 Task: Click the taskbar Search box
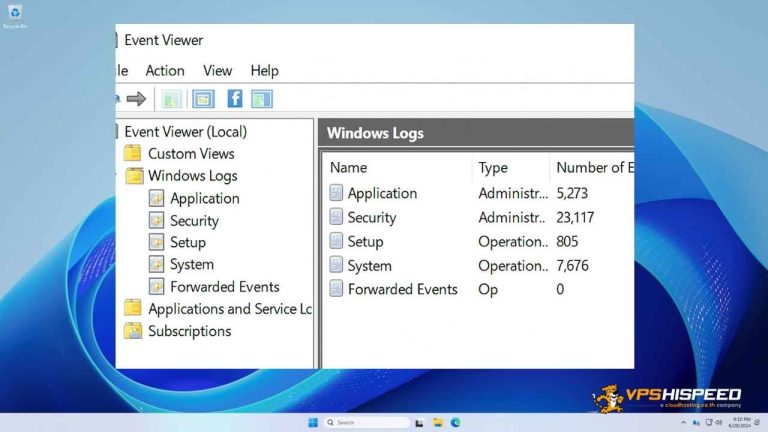(366, 422)
